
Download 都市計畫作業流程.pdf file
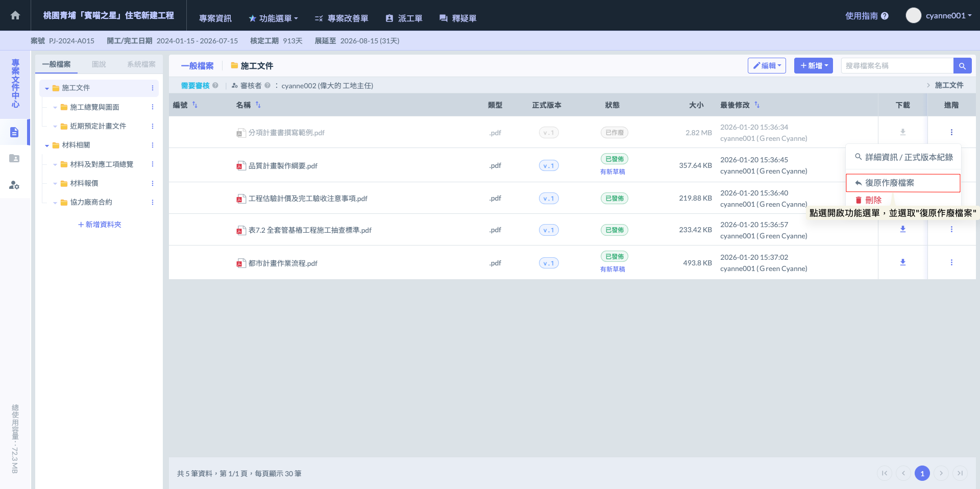[902, 262]
